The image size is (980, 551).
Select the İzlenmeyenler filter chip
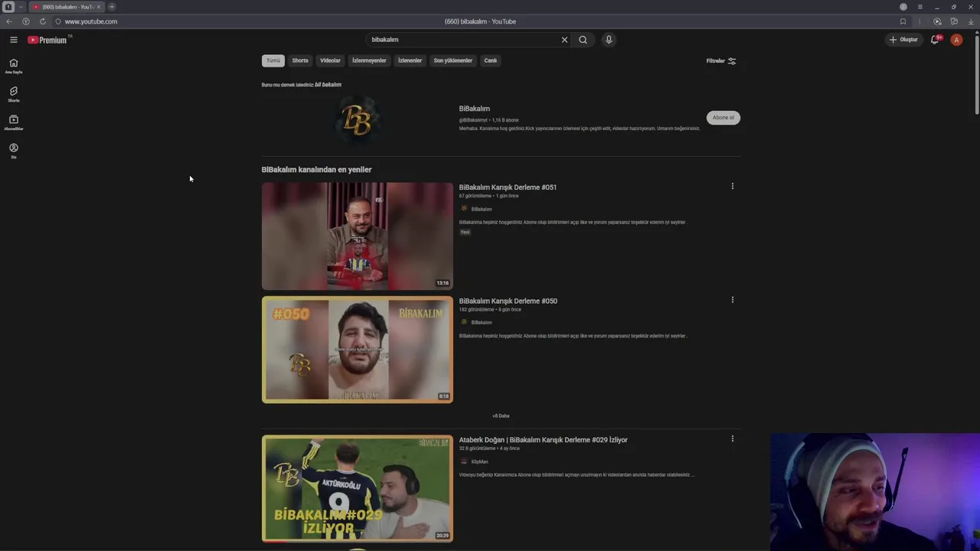pyautogui.click(x=369, y=60)
